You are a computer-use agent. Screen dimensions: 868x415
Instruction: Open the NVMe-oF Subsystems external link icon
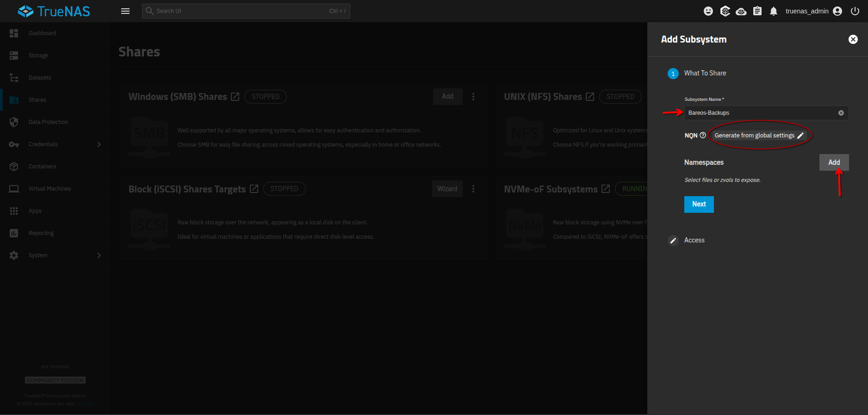click(x=606, y=189)
